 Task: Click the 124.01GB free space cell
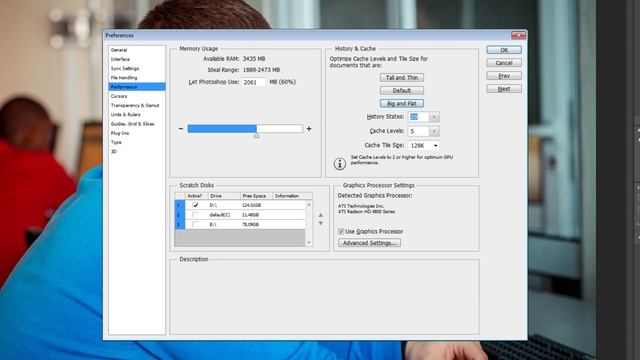pyautogui.click(x=251, y=205)
